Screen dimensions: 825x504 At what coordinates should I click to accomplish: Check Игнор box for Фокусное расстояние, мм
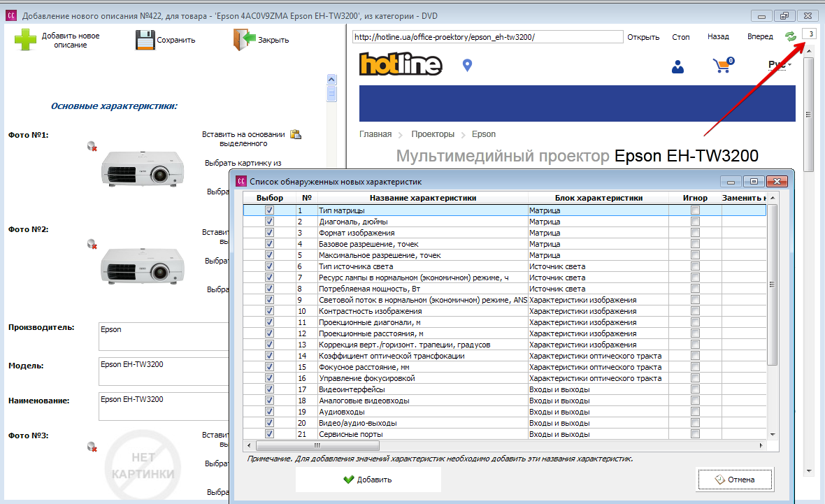pos(695,367)
